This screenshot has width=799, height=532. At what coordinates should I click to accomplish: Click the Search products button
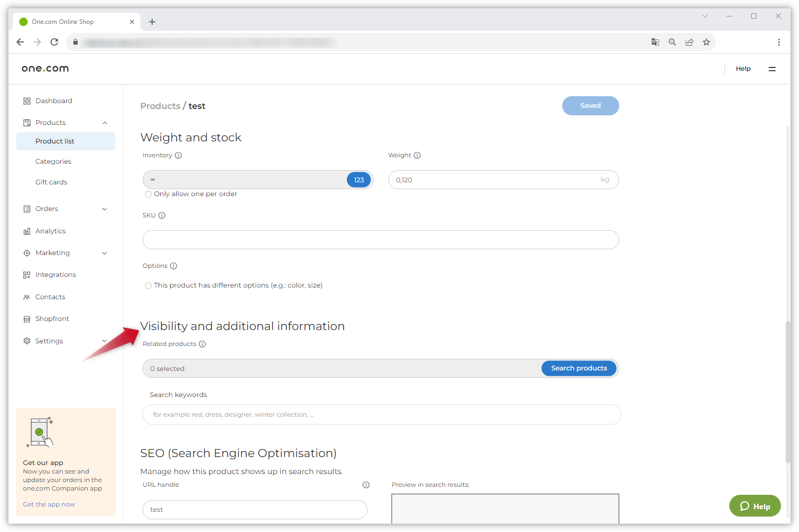579,368
